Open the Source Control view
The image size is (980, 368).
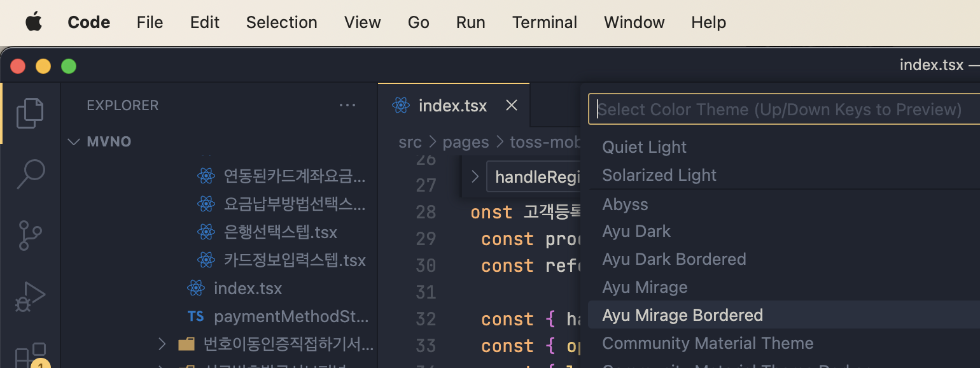point(30,236)
